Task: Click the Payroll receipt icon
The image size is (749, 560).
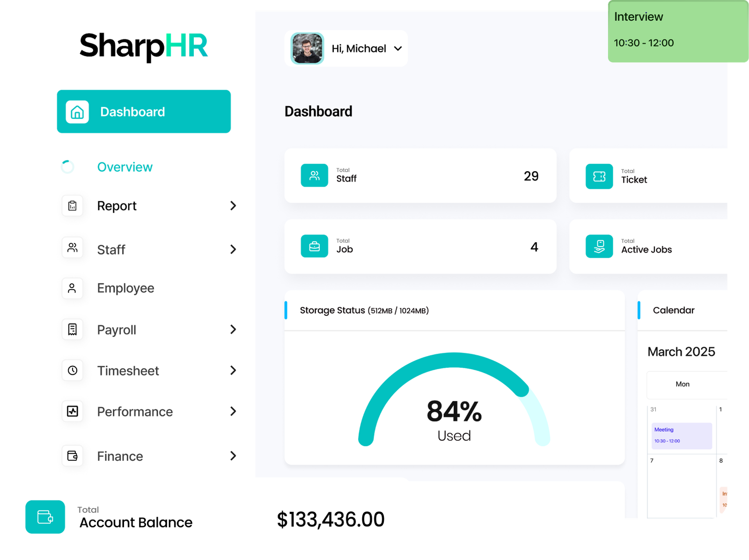Action: [72, 329]
